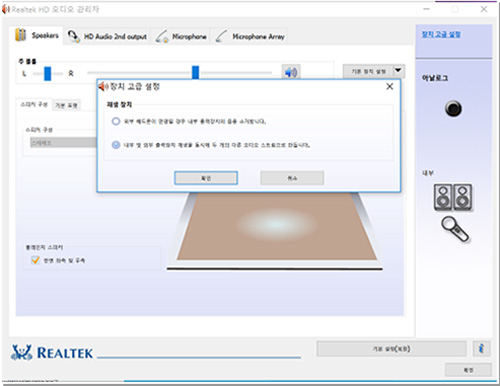Confirm the dialog with 확인 button
Viewport: 500px width, 386px height.
tap(206, 178)
